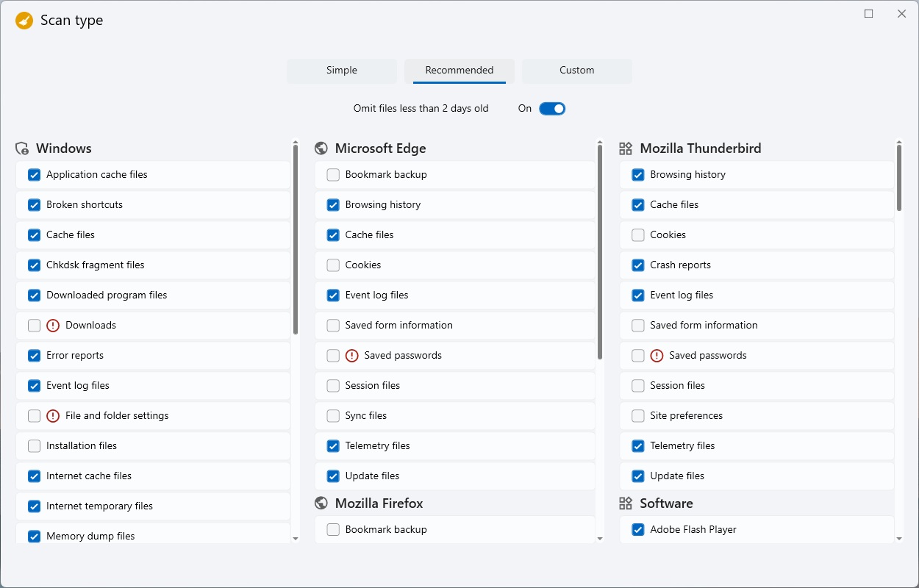Click middle column scroll-down arrow
The image size is (919, 588).
(600, 539)
